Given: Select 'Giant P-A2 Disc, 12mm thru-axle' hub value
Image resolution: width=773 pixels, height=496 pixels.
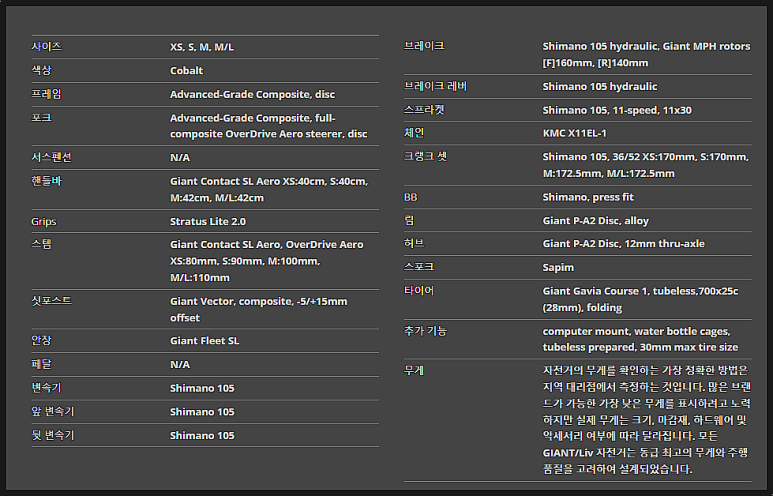Looking at the screenshot, I should [x=624, y=244].
